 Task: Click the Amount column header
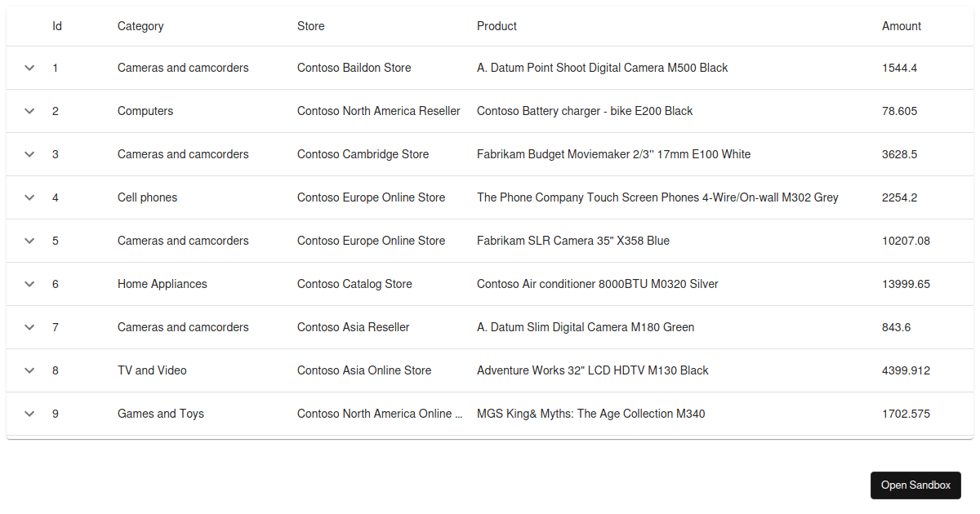[901, 26]
